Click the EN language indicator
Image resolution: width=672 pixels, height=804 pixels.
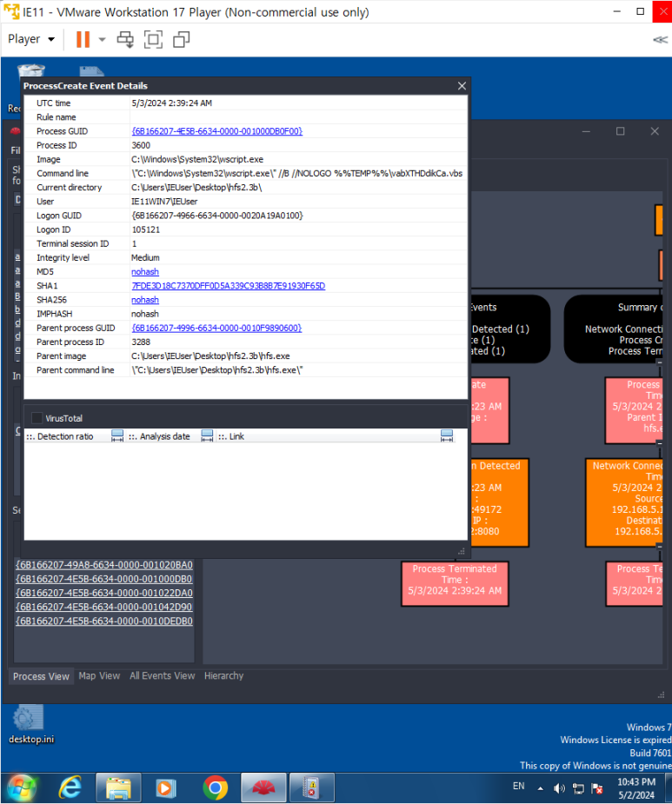coord(519,786)
